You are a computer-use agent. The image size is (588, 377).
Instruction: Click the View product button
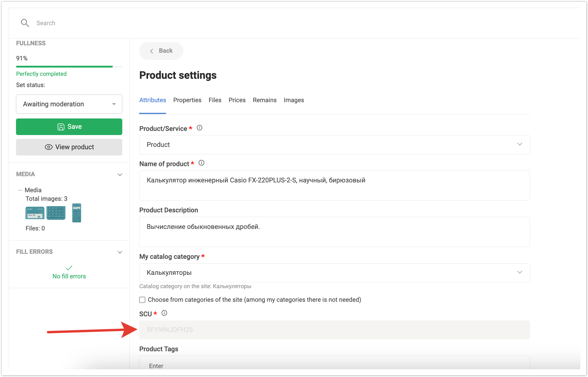coord(69,147)
